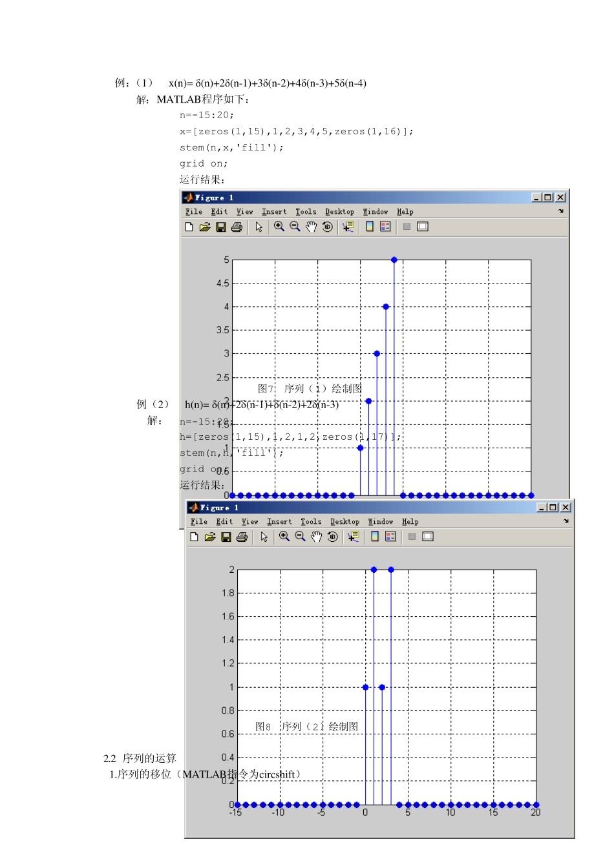Click the heading '2.2 序列的运算'

(x=140, y=758)
